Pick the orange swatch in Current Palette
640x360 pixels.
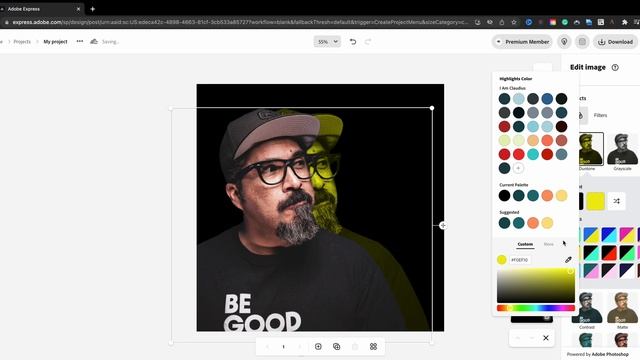547,196
